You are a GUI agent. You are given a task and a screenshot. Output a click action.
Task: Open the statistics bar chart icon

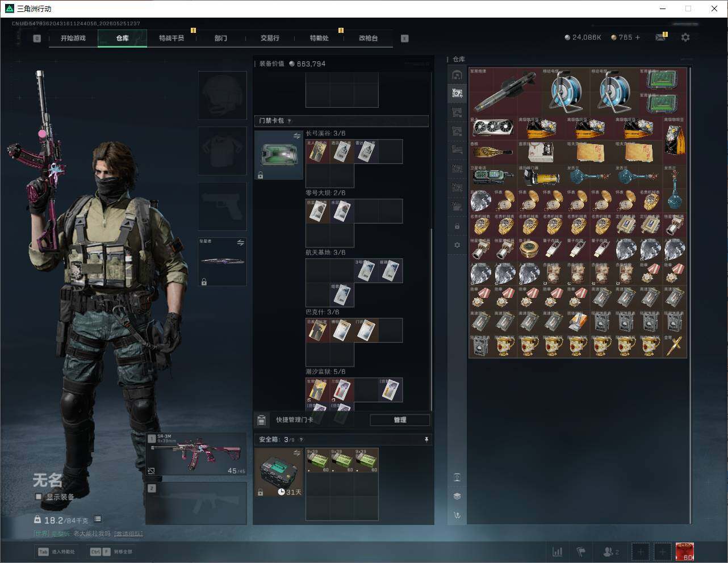[558, 552]
